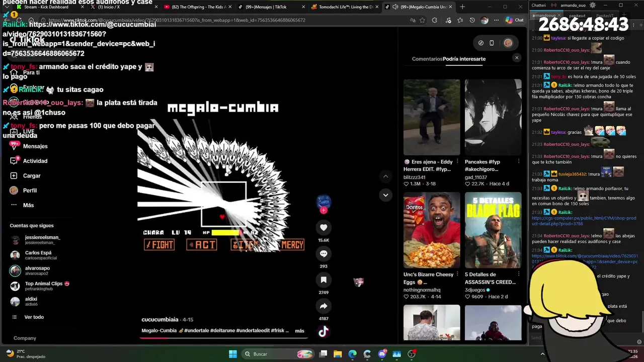This screenshot has height=362, width=644.
Task: Mute the Megalo-Cumbia tab via speaker icon
Action: 395,7
